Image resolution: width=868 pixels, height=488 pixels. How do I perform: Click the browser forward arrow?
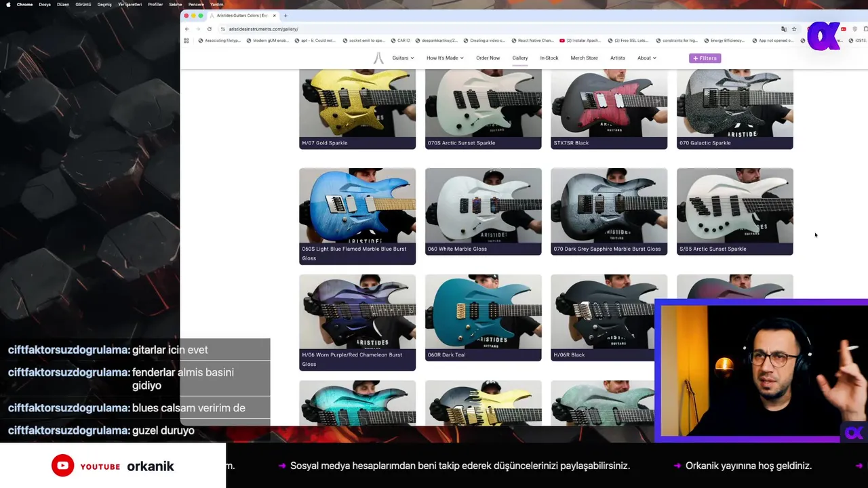(198, 29)
